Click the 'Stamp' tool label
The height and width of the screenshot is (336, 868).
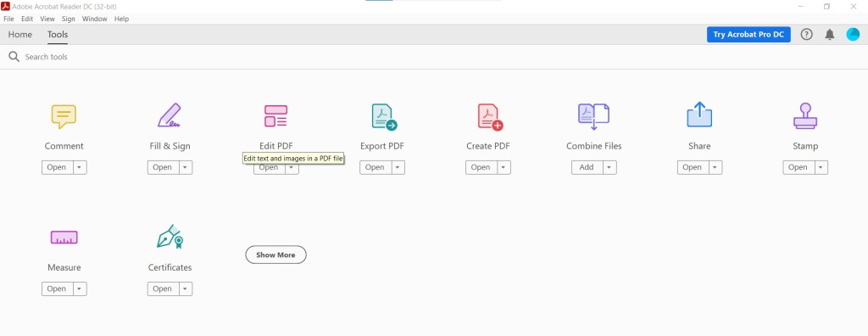(x=805, y=147)
